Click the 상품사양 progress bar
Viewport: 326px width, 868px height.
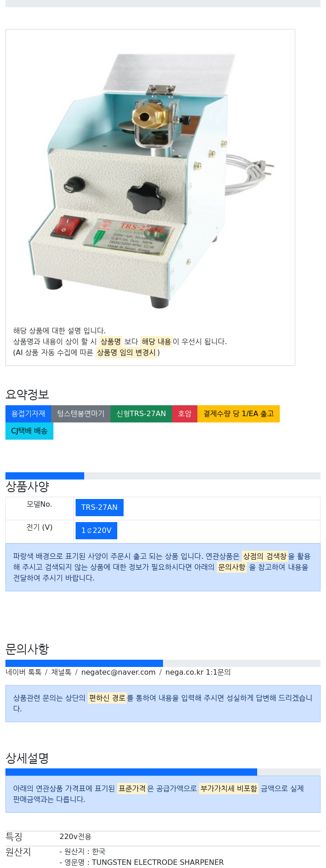pos(163,476)
